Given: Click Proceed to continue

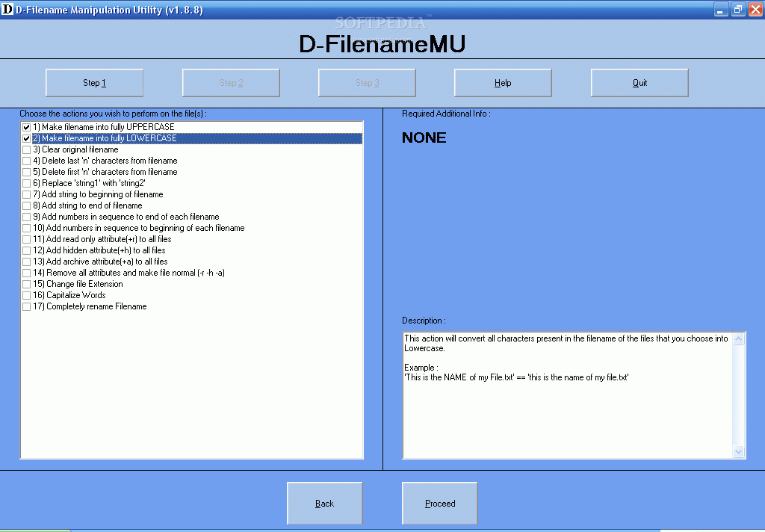Looking at the screenshot, I should pyautogui.click(x=439, y=503).
